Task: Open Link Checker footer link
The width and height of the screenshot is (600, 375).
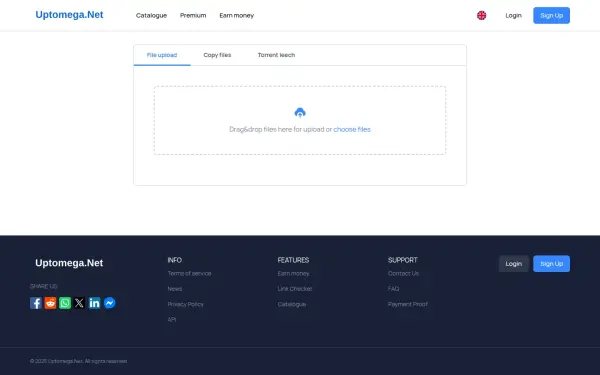Action: click(x=295, y=289)
